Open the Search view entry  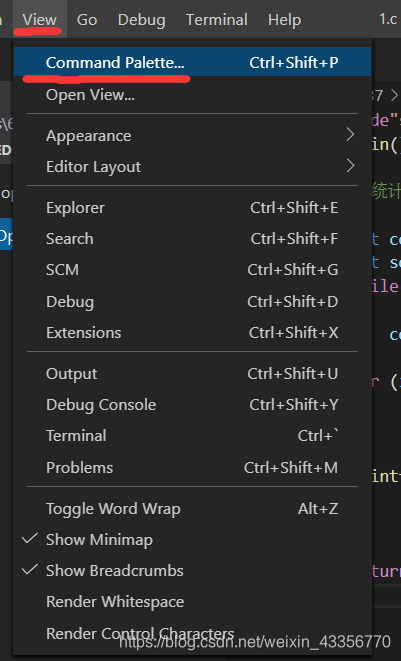[x=192, y=239]
